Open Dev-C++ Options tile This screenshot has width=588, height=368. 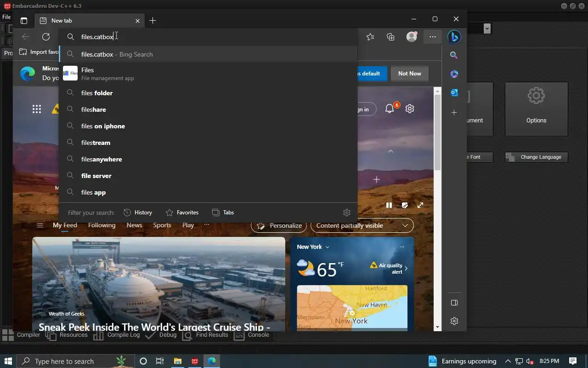pyautogui.click(x=537, y=109)
